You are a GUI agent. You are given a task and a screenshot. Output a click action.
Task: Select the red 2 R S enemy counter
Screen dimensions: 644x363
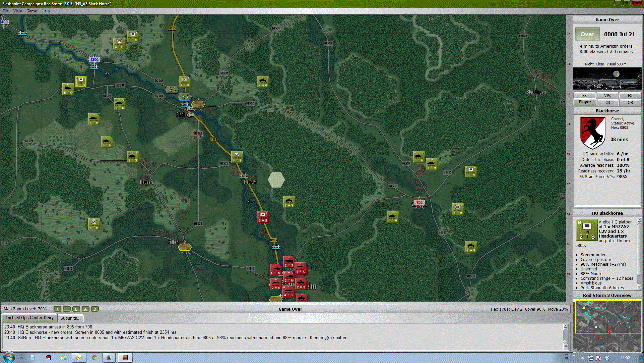276,284
